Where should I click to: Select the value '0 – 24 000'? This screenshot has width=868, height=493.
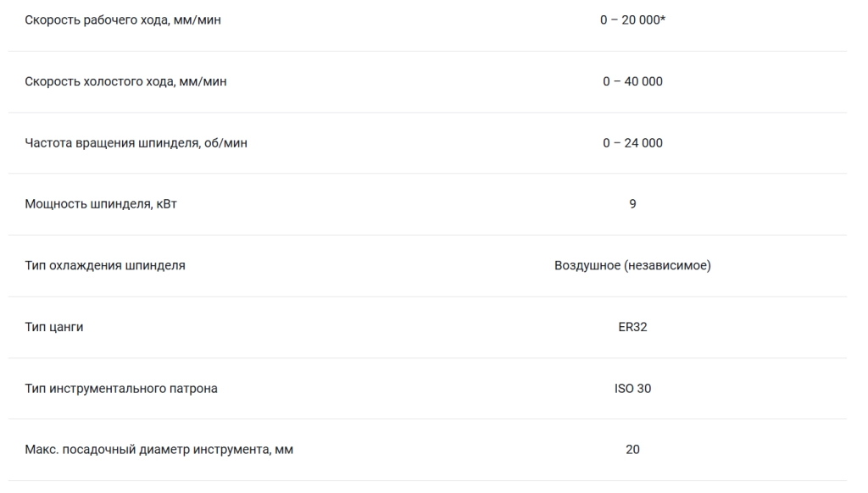pos(632,143)
